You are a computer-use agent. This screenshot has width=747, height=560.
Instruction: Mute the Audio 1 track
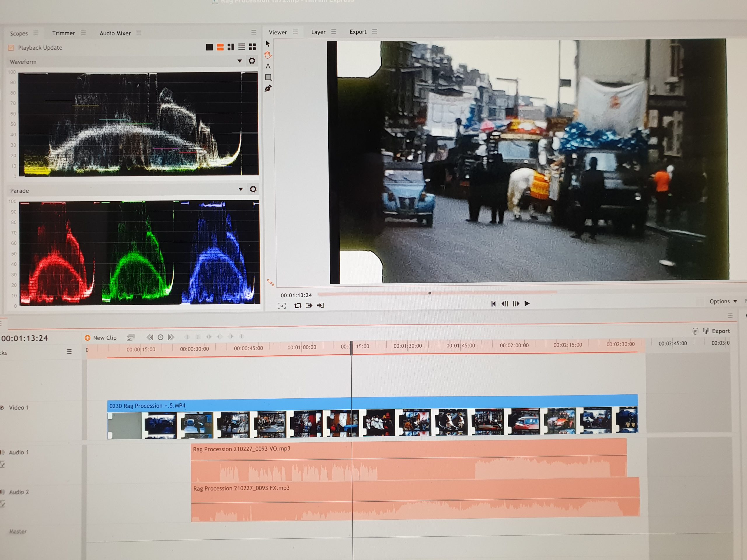[2, 452]
